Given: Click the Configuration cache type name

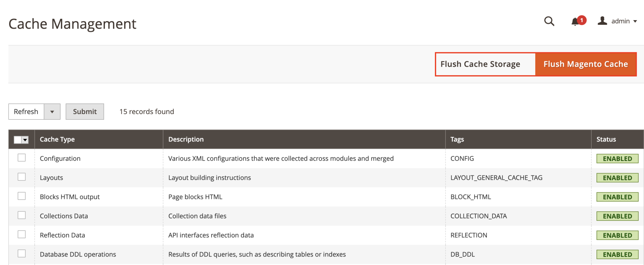Looking at the screenshot, I should click(60, 158).
